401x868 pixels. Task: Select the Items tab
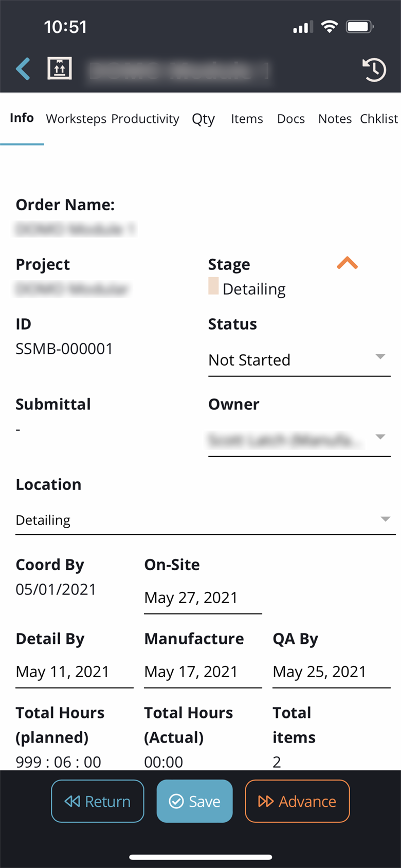[247, 119]
